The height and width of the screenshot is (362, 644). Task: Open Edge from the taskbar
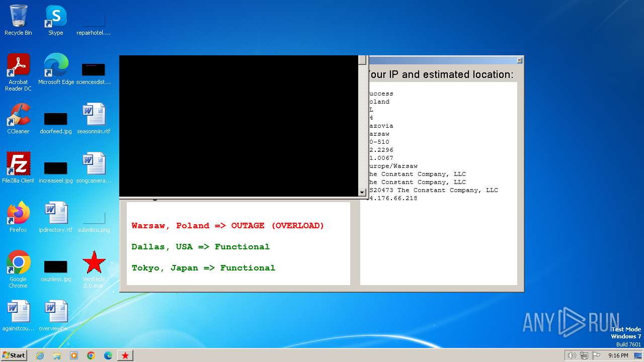click(x=108, y=355)
